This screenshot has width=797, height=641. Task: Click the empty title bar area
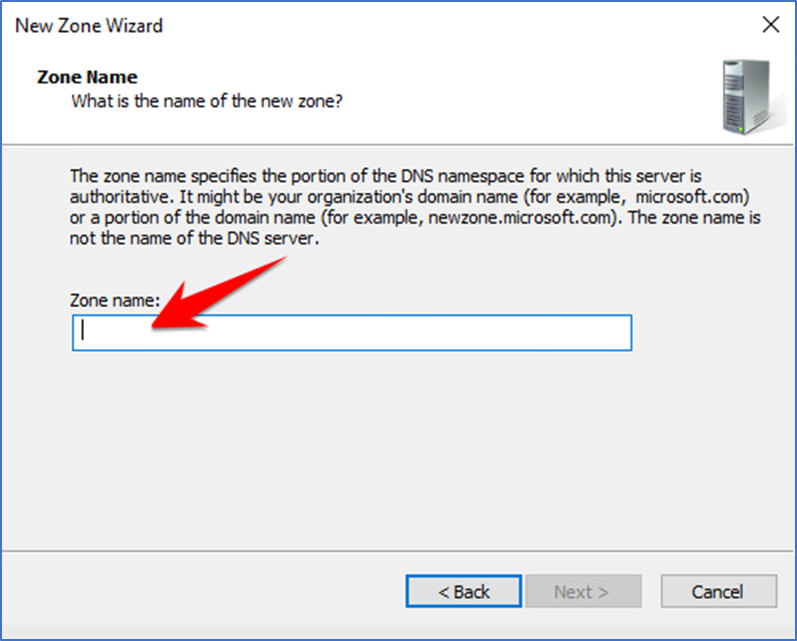(x=457, y=24)
